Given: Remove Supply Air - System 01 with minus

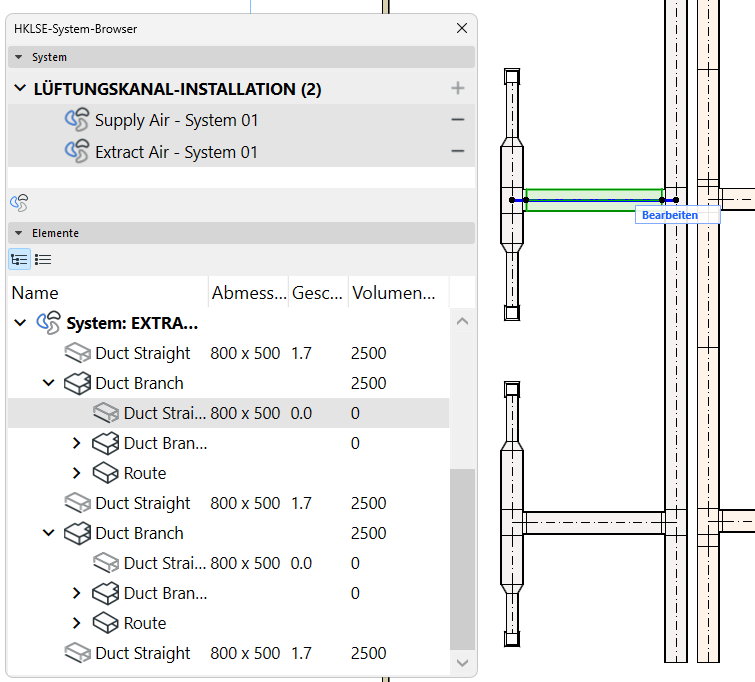Looking at the screenshot, I should (x=458, y=120).
